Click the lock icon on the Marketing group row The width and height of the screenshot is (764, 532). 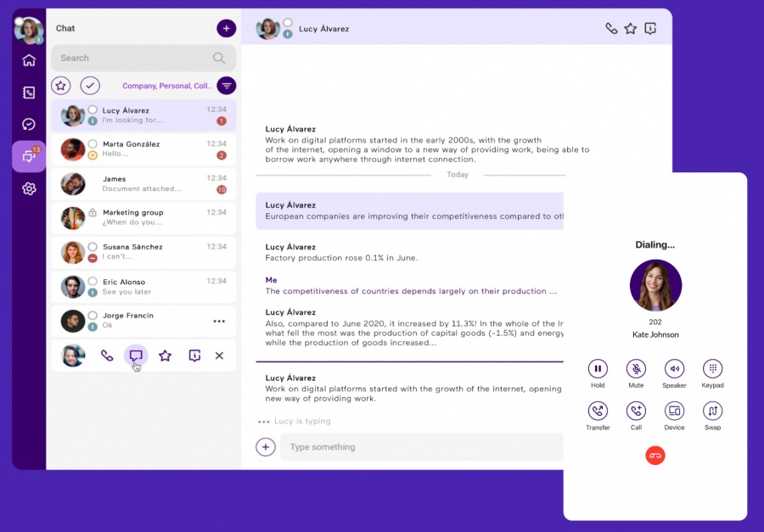(x=93, y=212)
